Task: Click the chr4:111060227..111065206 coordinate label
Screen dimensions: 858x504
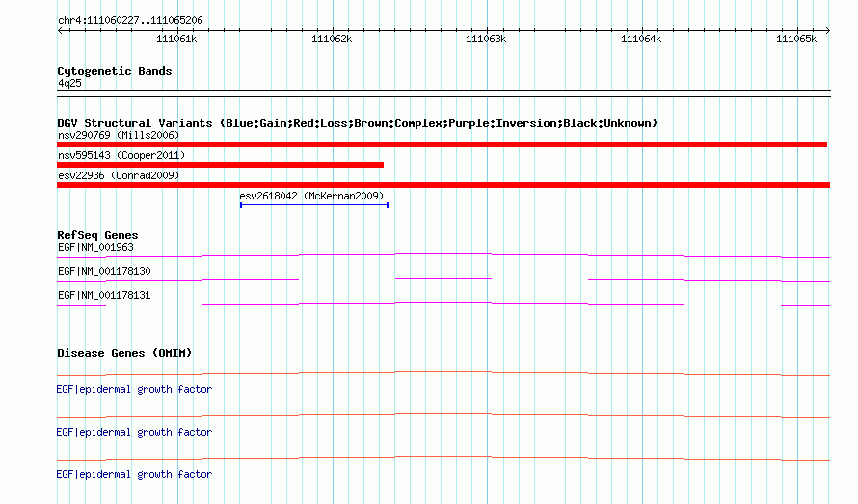Action: coord(130,20)
